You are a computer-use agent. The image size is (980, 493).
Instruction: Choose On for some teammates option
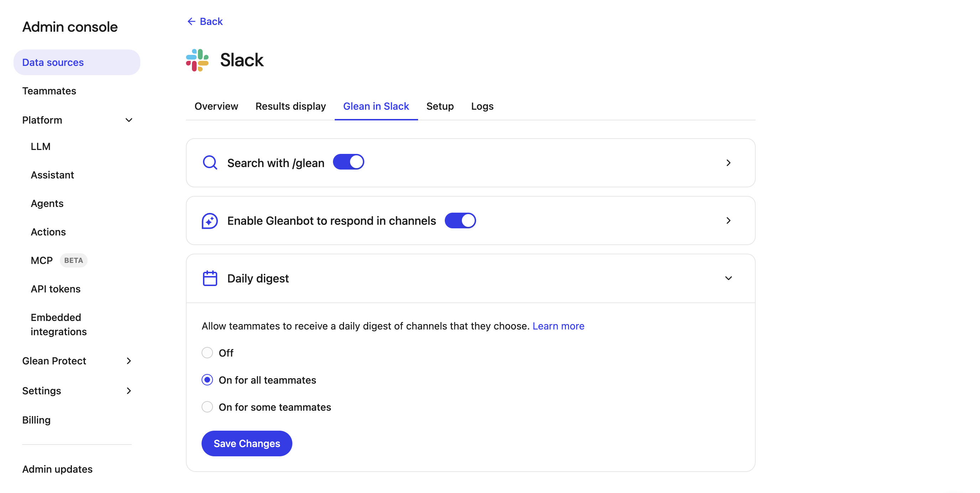pos(207,407)
